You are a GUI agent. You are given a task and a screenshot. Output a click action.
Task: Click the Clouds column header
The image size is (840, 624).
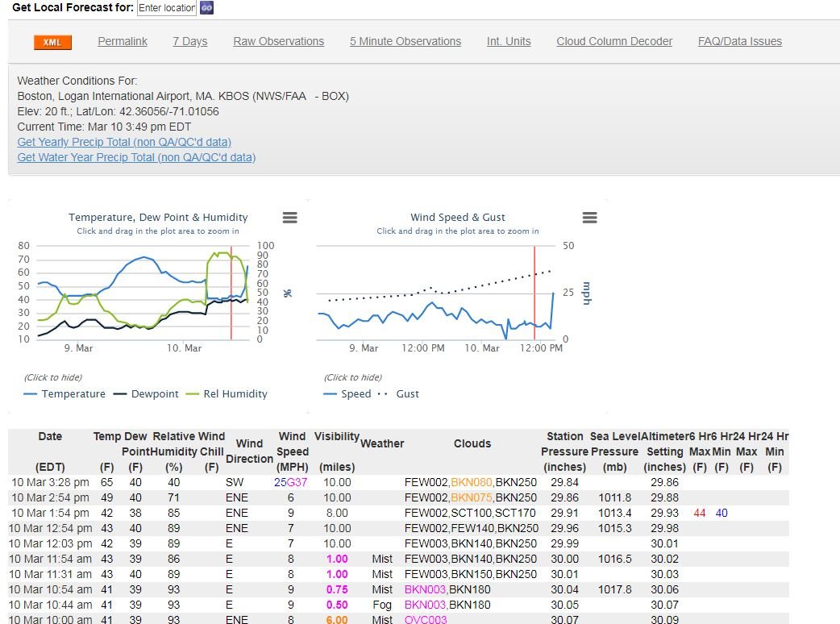click(472, 443)
